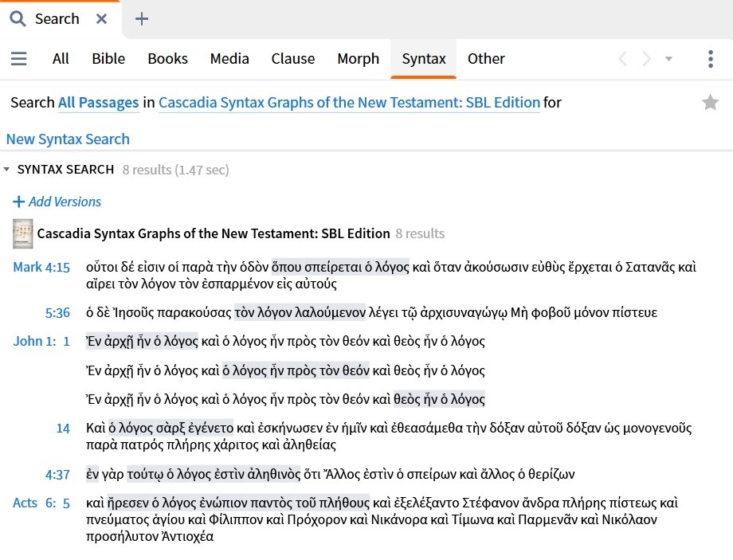Click Add Versions
This screenshot has height=560, width=733.
57,202
